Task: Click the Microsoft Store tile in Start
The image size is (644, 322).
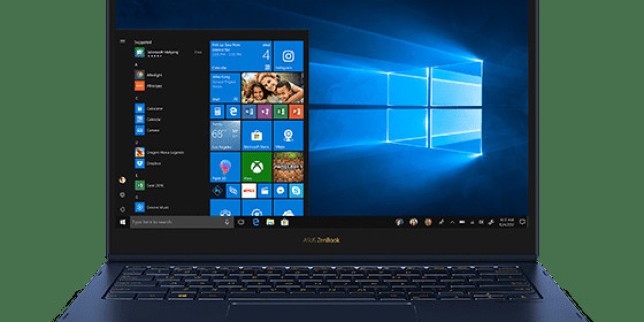Action: point(257,135)
